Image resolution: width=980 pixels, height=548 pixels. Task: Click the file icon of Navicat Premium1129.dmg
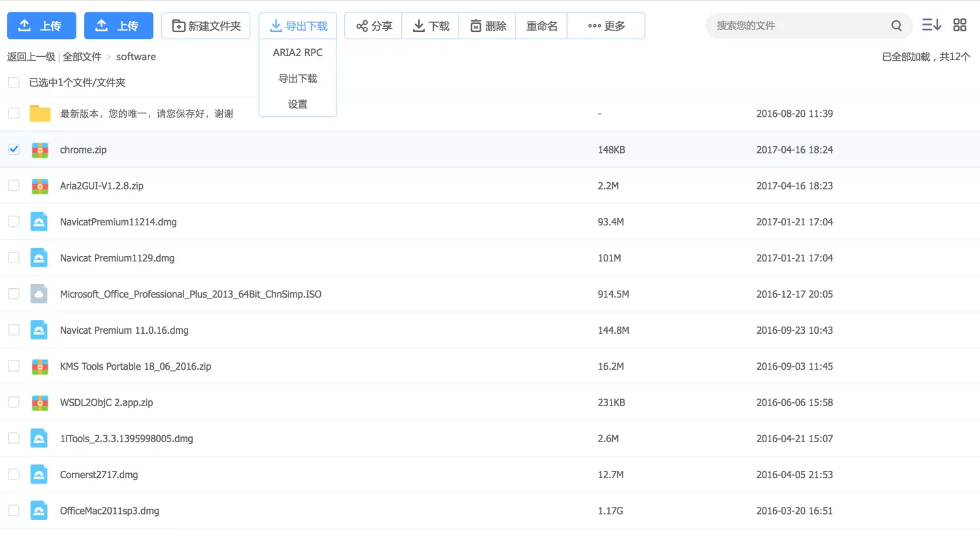[39, 258]
